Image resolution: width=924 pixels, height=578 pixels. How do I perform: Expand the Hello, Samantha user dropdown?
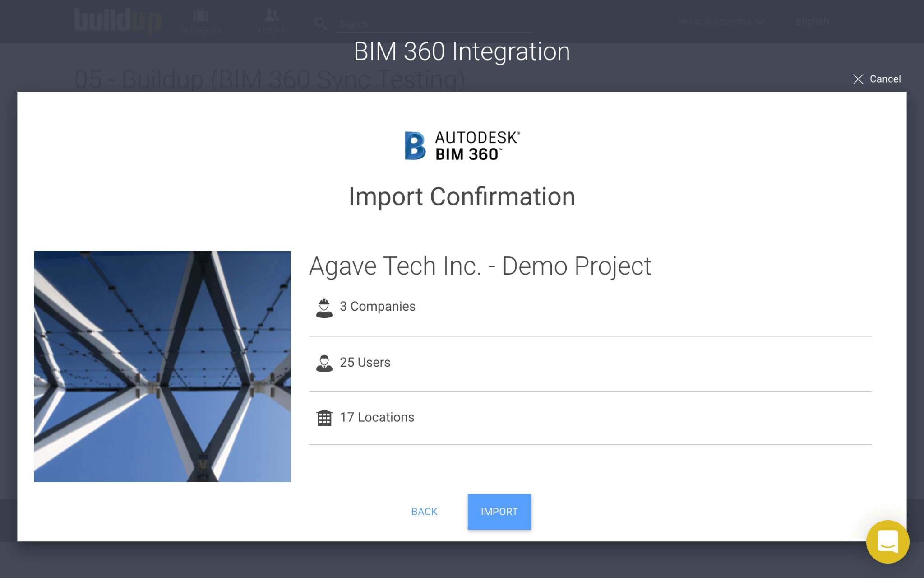(x=721, y=22)
